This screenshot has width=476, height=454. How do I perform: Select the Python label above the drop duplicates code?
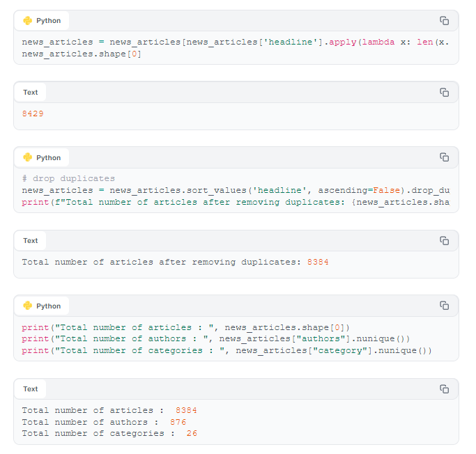pyautogui.click(x=49, y=157)
